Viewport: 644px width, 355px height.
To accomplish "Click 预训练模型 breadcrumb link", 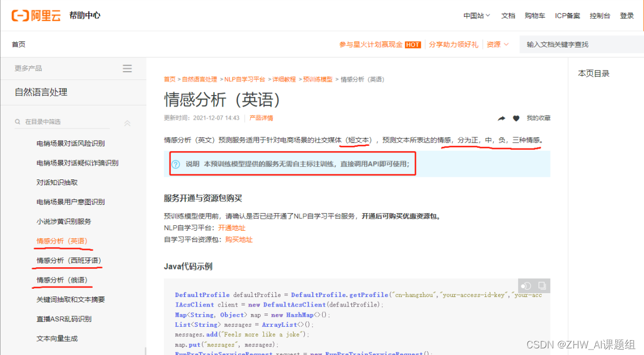I will pyautogui.click(x=318, y=79).
